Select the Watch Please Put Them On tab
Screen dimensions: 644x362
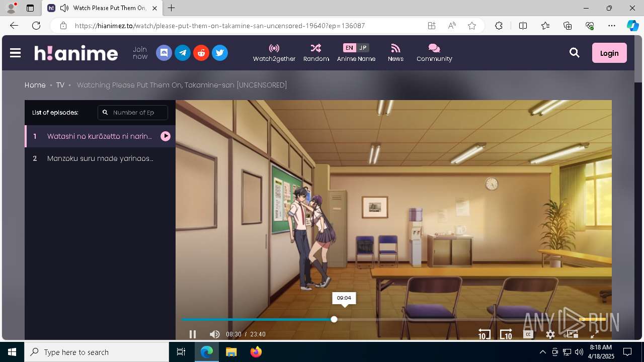click(103, 8)
